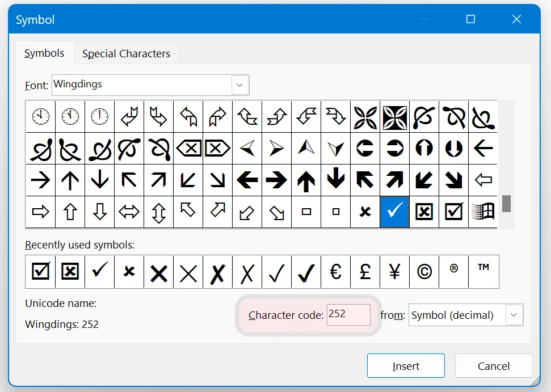Select the check mark inside a box symbol

pos(453,212)
